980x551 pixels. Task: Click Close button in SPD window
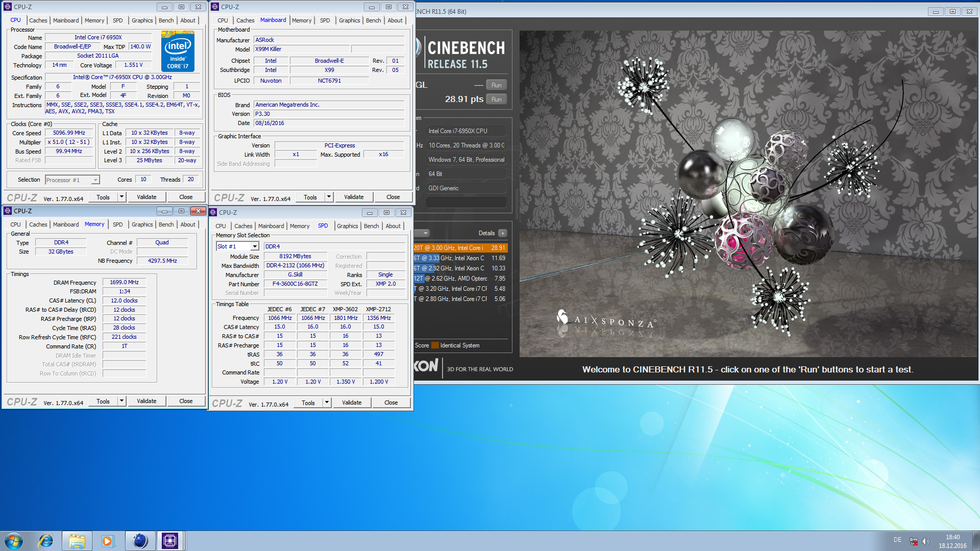tap(391, 403)
